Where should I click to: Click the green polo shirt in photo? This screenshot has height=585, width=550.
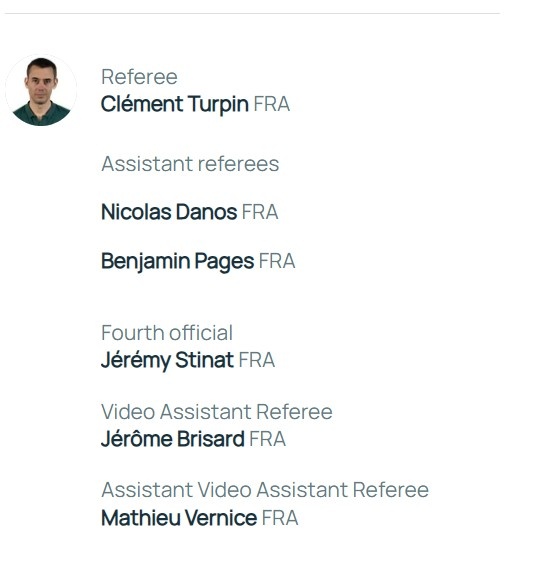(41, 115)
